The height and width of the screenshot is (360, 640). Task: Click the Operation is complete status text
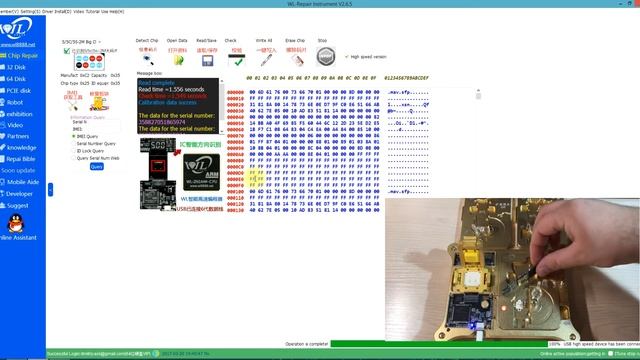click(307, 344)
